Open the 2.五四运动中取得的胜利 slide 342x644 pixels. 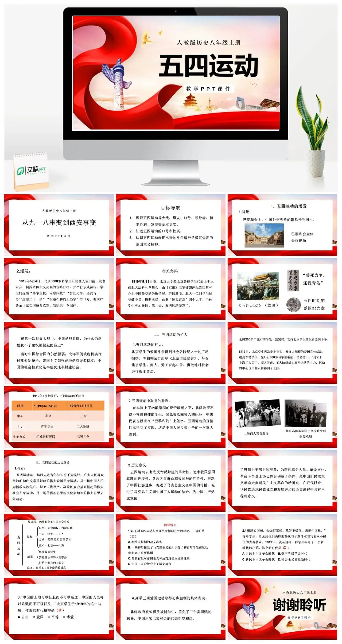pos(171,417)
